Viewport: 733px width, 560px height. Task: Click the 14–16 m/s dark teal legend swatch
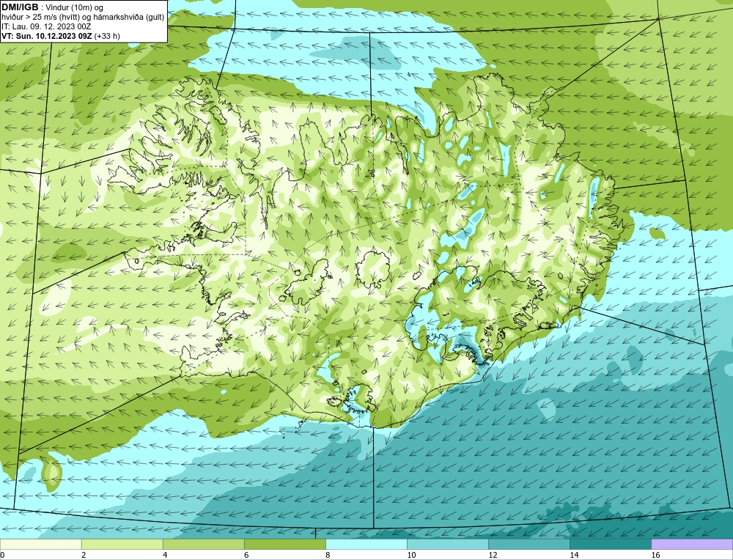coord(611,544)
